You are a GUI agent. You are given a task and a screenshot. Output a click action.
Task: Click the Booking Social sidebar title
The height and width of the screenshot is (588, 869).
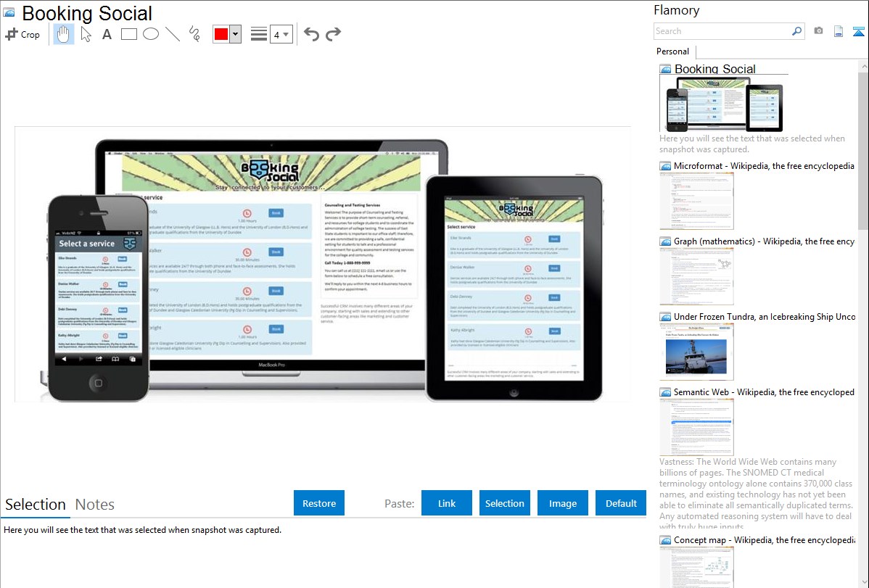[715, 69]
